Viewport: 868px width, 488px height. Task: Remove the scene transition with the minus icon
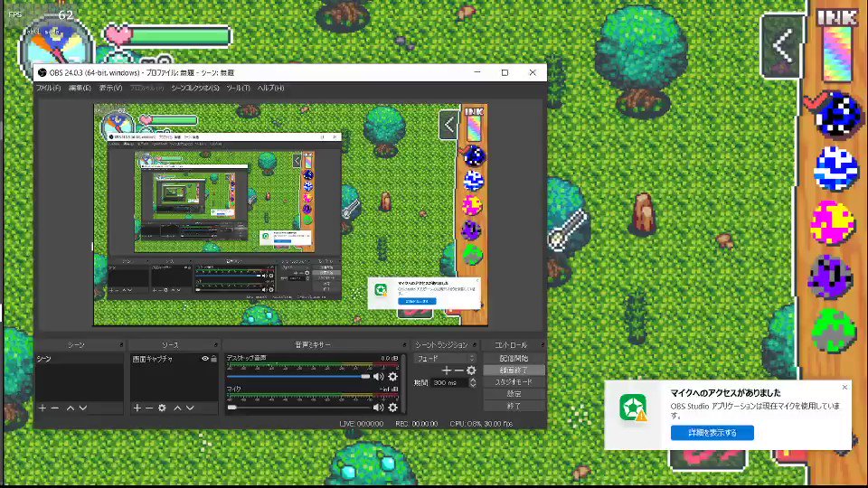point(458,371)
